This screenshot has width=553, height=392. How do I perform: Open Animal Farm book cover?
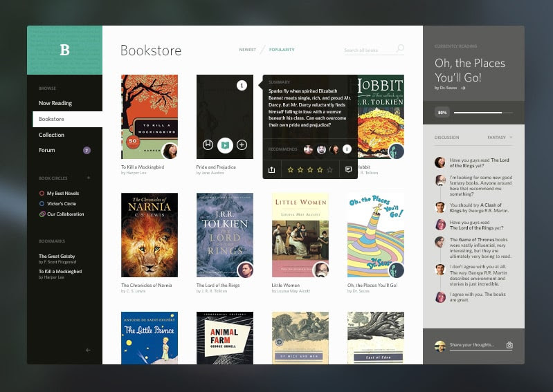click(x=225, y=338)
